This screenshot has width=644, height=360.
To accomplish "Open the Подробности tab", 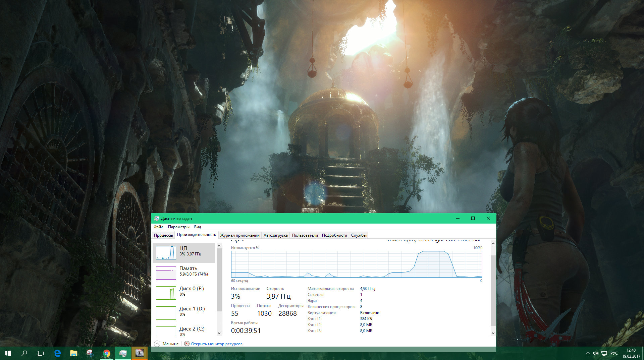I will (334, 235).
